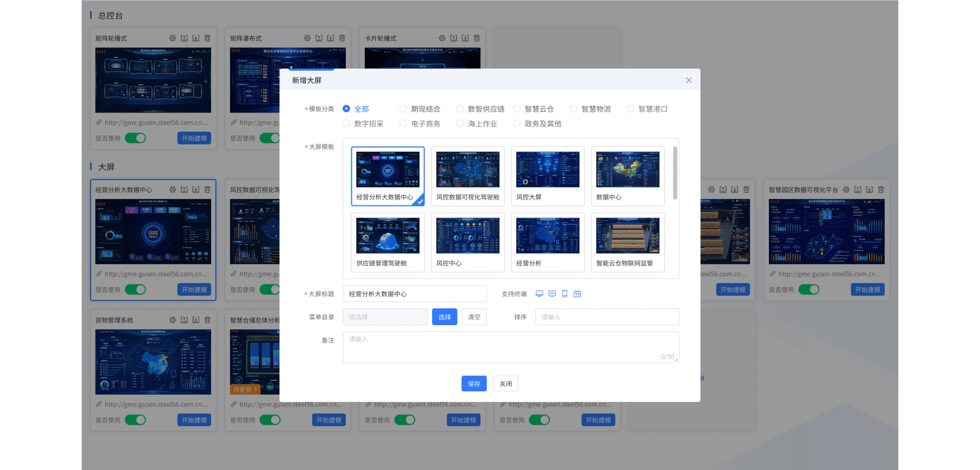The image size is (980, 470).
Task: Select 智慧港口 template category radio
Action: pos(630,109)
